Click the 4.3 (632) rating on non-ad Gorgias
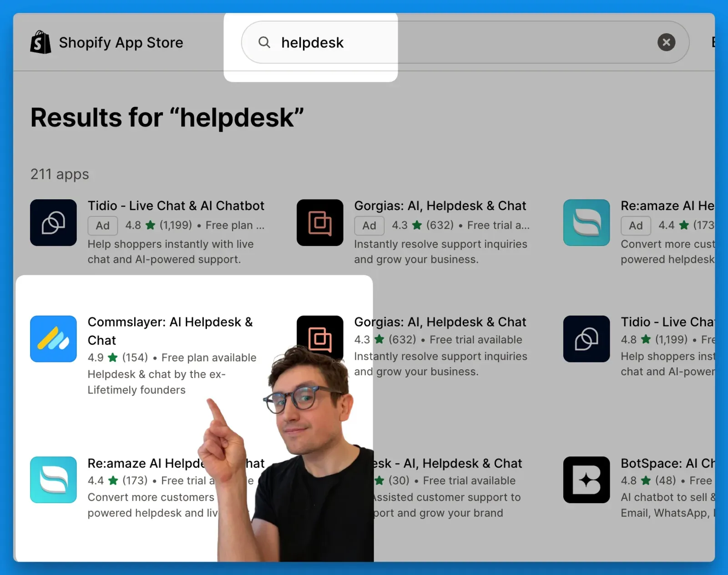 click(x=385, y=340)
